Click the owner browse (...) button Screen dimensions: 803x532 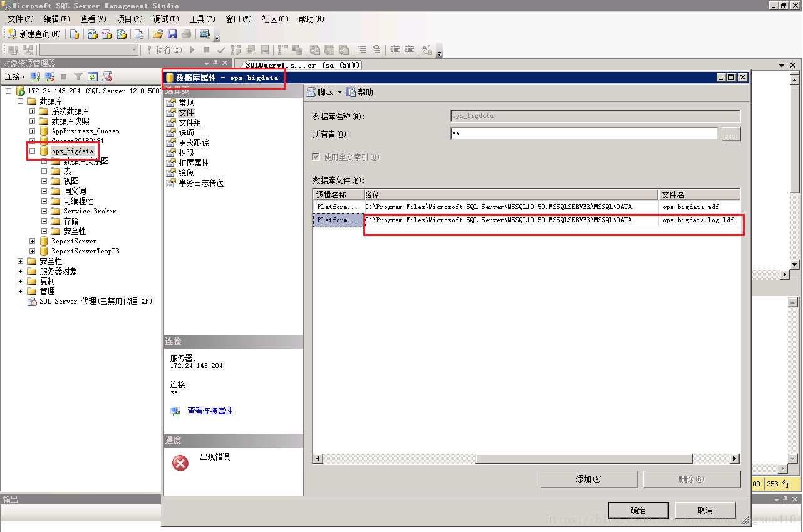[x=731, y=134]
